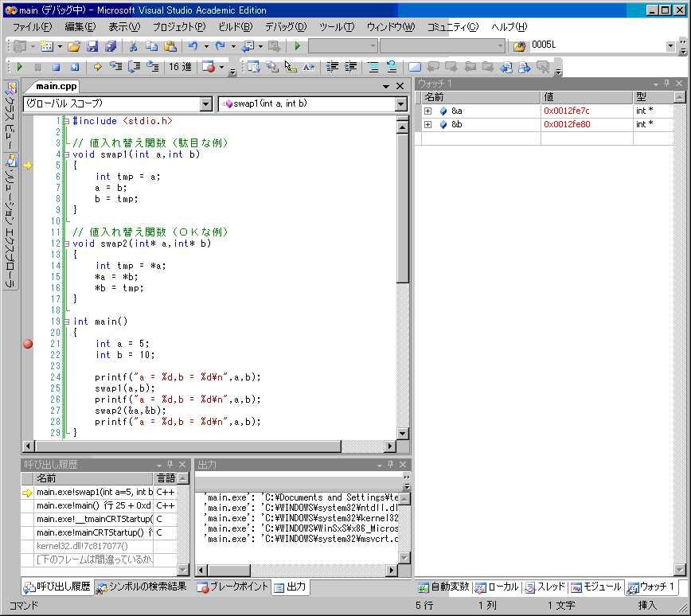Toggle bookmark on current line icon

[415, 67]
